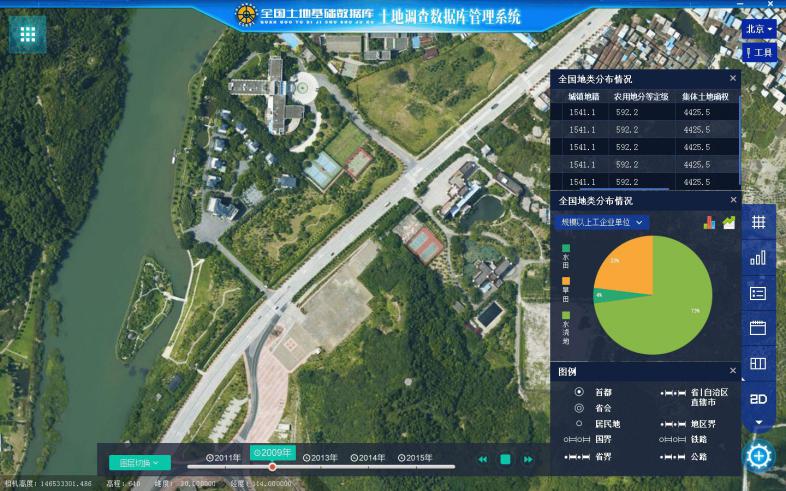
Task: Switch to line chart view in pie panel
Action: 729,222
